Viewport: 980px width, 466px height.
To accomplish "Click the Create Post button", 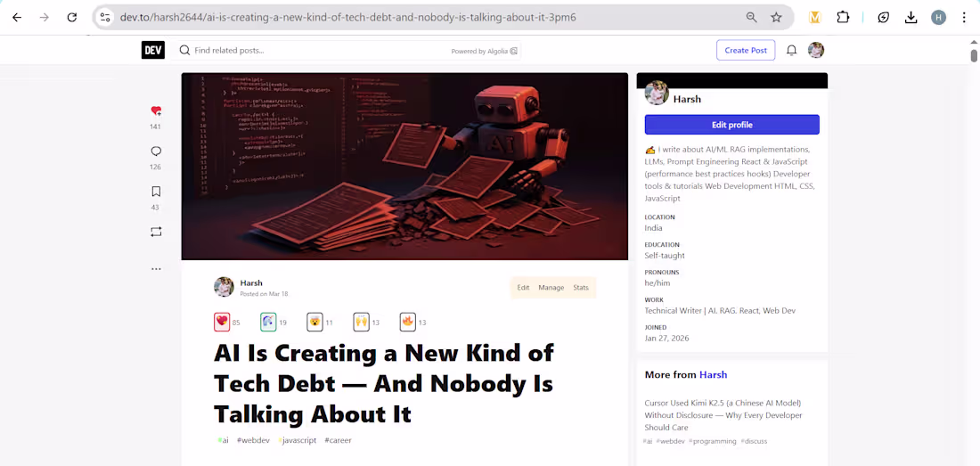I will (746, 50).
